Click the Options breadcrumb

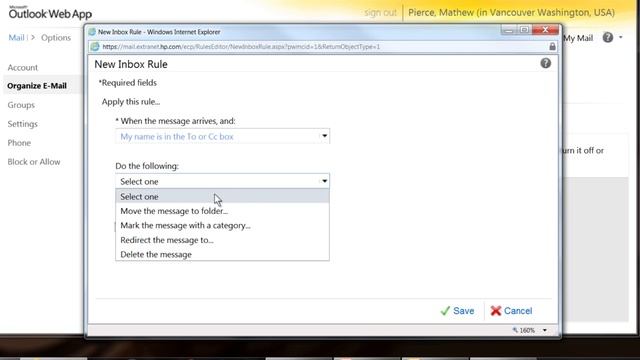(56, 38)
